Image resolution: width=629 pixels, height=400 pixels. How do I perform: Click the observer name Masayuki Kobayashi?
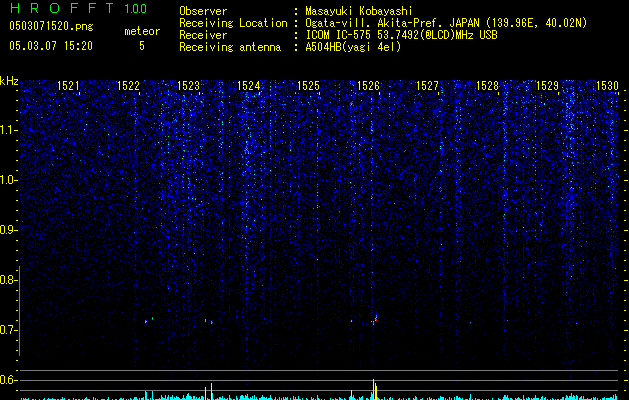click(359, 11)
